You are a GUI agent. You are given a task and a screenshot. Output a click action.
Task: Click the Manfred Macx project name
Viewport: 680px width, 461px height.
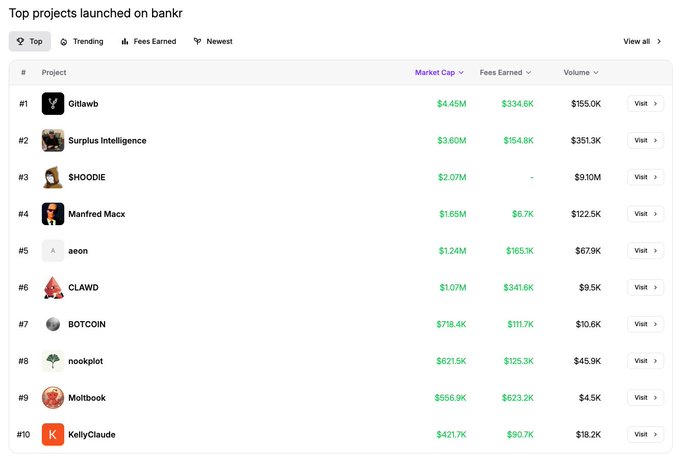tap(97, 214)
